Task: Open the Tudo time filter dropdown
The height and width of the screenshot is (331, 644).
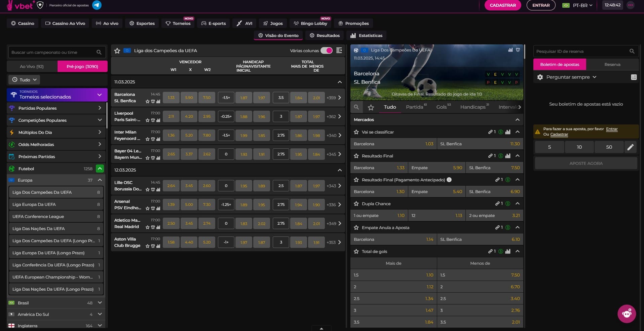Action: pyautogui.click(x=24, y=80)
